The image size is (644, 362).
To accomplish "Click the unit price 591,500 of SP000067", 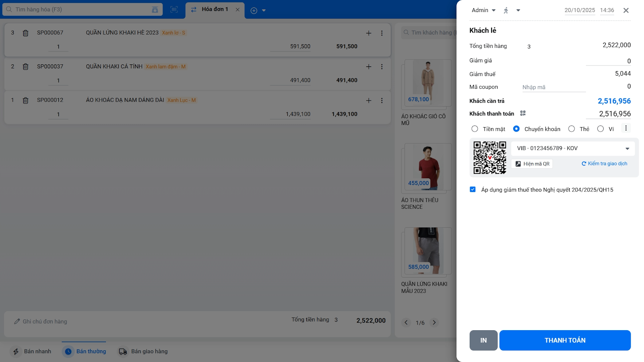I will pos(291,47).
